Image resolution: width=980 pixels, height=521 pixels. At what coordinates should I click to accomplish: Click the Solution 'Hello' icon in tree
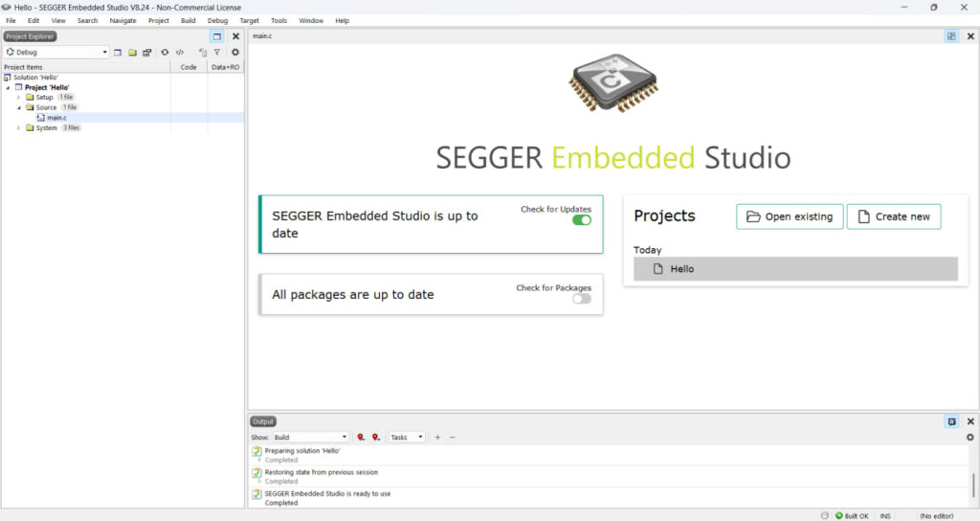click(8, 78)
